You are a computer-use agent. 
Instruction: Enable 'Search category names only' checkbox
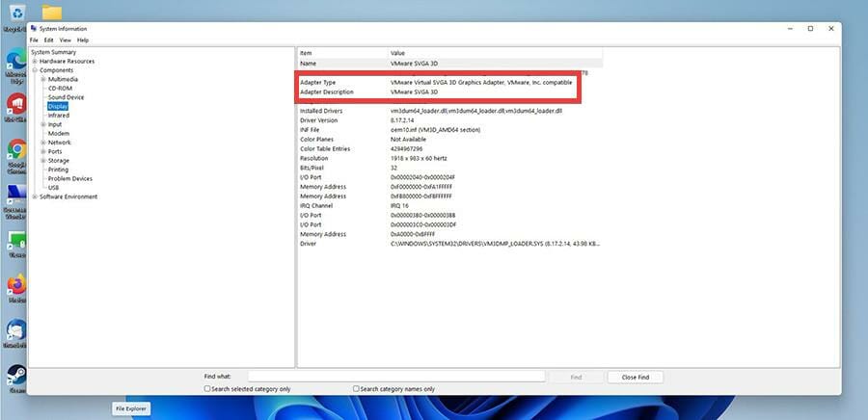[356, 389]
